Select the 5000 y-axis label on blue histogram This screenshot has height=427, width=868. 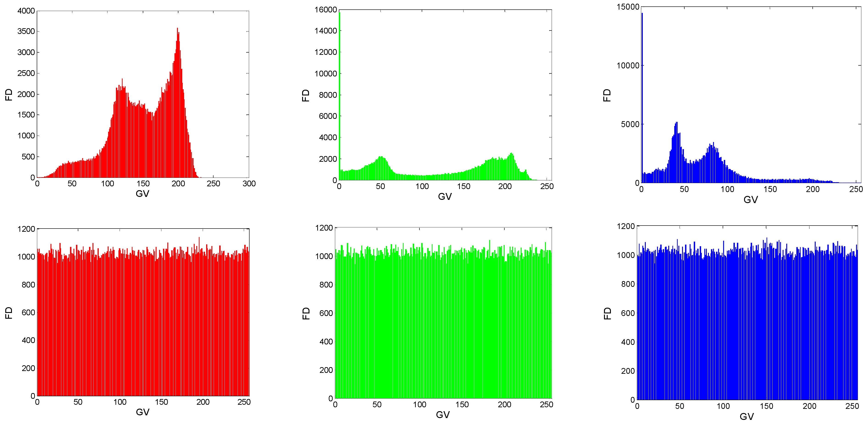coord(630,124)
